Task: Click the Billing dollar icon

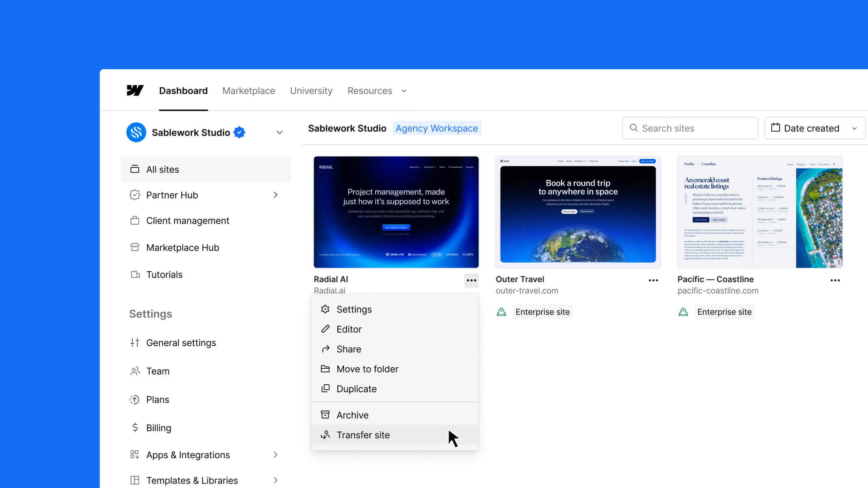Action: click(x=135, y=428)
